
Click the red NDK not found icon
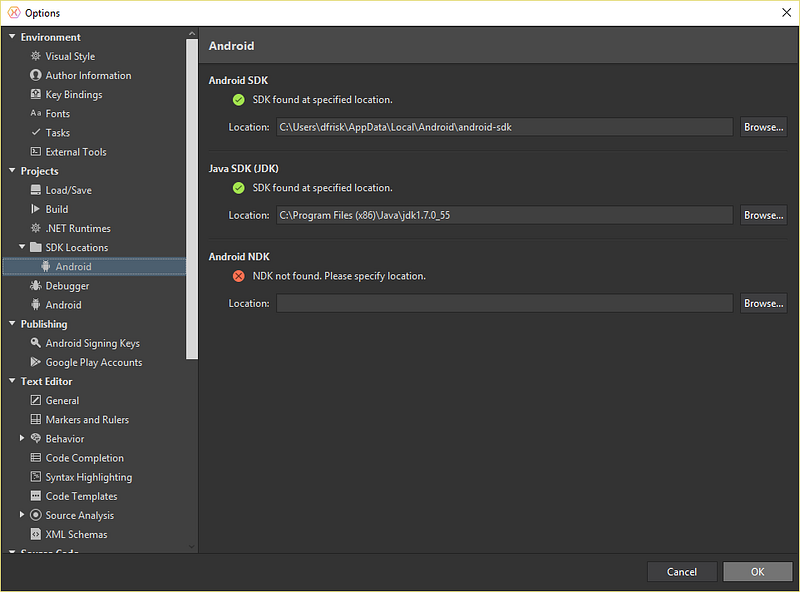239,276
